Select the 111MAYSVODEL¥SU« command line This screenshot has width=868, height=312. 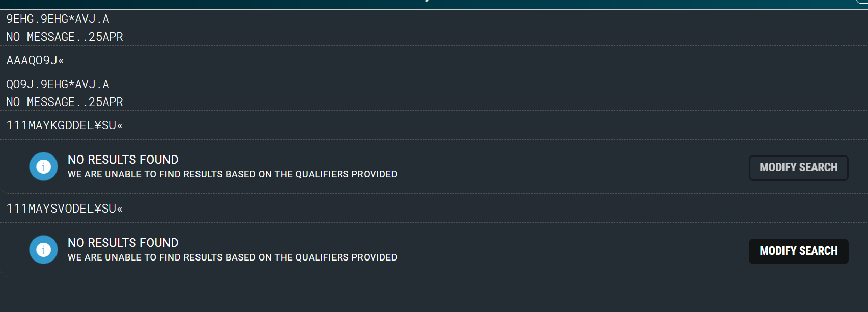(x=65, y=209)
